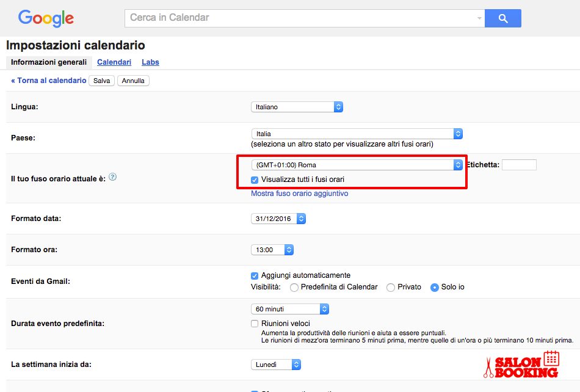Open Formato data dropdown showing 31/12/2016
The image size is (580, 392).
coord(278,219)
